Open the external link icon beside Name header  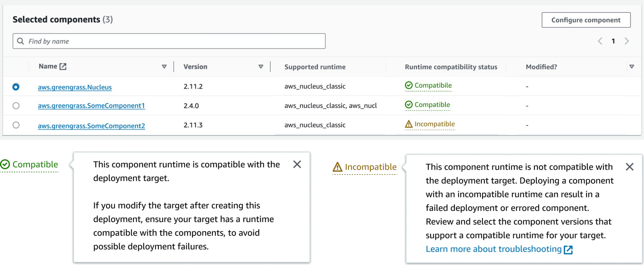(63, 66)
